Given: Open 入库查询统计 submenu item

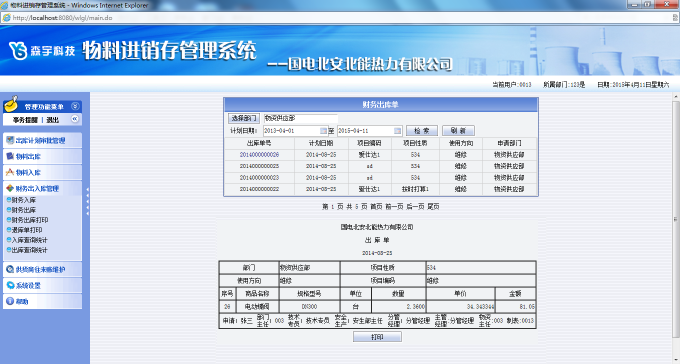Looking at the screenshot, I should tap(30, 240).
